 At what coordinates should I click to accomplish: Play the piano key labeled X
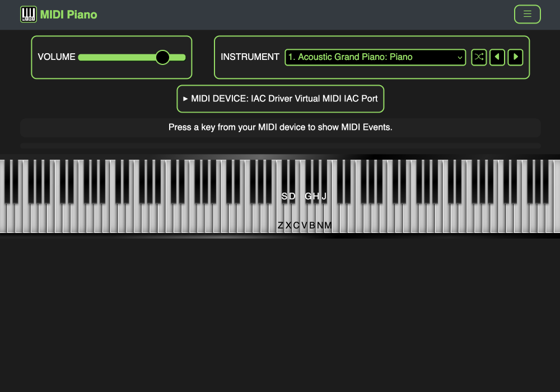[x=288, y=220]
